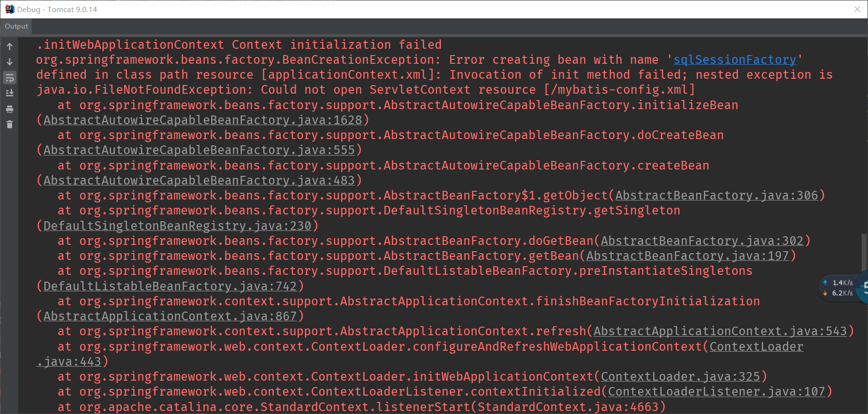Click the Print console output icon
The height and width of the screenshot is (414, 868).
click(x=10, y=109)
